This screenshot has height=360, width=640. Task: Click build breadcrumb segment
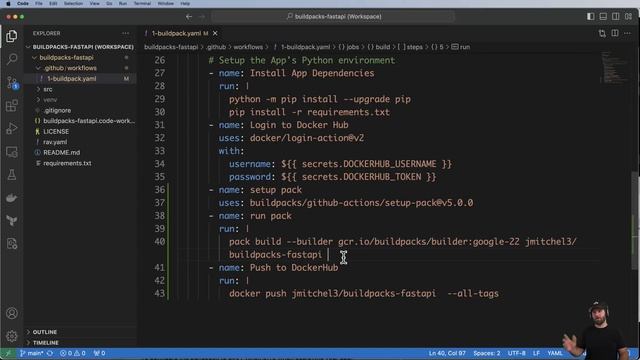pos(379,47)
